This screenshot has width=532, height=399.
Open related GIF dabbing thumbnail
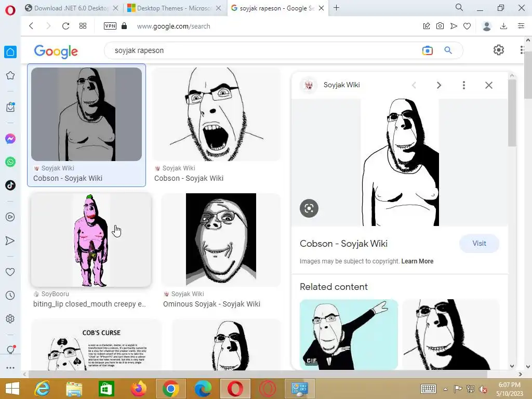coord(349,335)
